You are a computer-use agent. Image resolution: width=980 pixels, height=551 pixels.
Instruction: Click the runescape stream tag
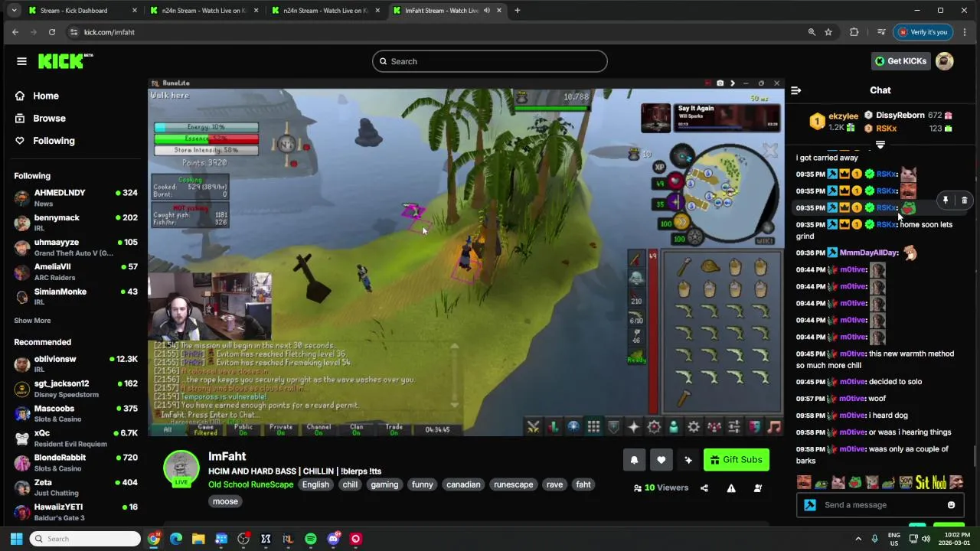513,484
